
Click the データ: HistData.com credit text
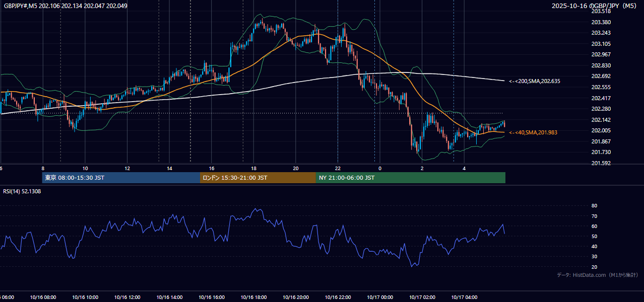[597, 275]
